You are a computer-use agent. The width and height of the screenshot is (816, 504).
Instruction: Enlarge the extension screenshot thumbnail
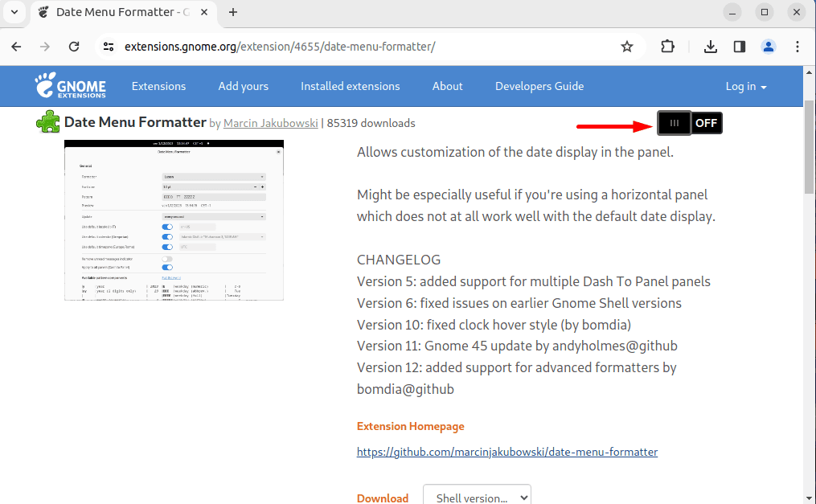tap(174, 220)
